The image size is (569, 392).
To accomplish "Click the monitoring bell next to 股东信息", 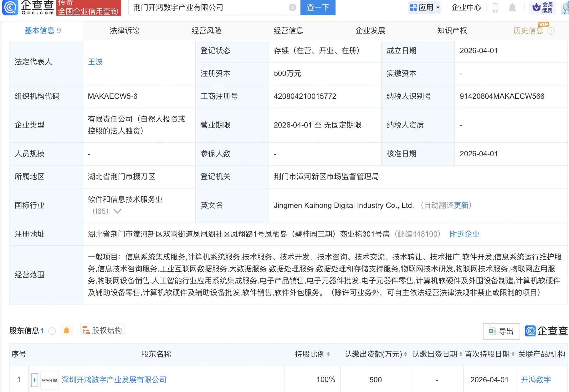I will 66,330.
